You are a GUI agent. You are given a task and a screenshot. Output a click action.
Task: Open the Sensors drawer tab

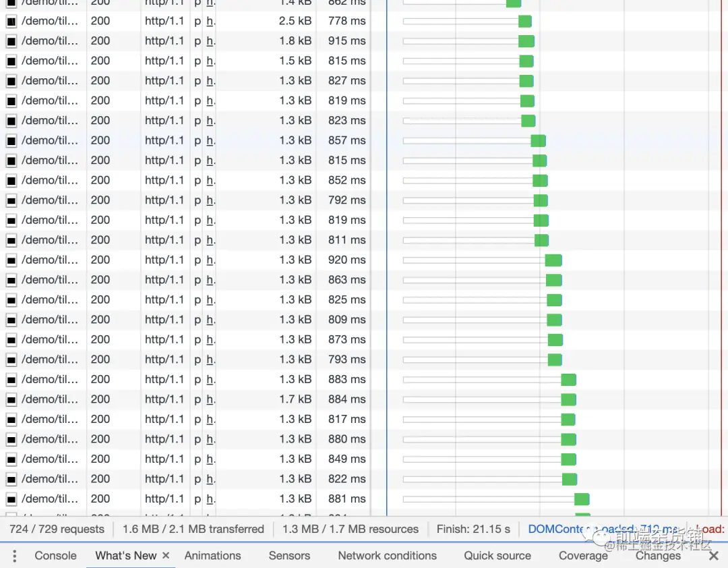(289, 555)
